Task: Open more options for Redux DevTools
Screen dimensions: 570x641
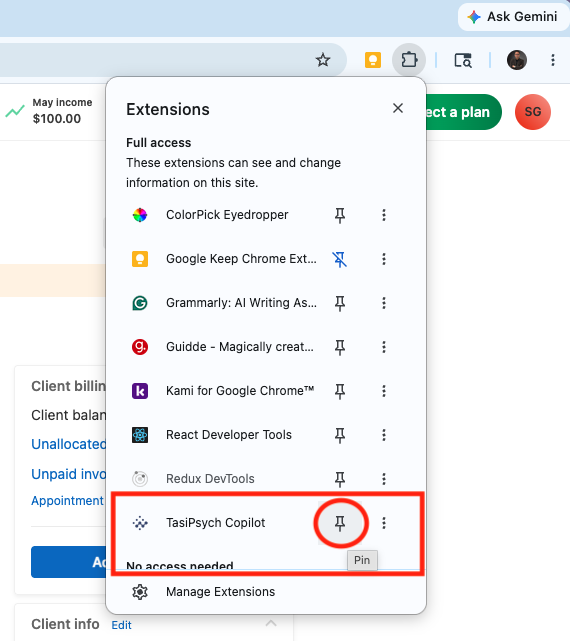Action: coord(384,479)
